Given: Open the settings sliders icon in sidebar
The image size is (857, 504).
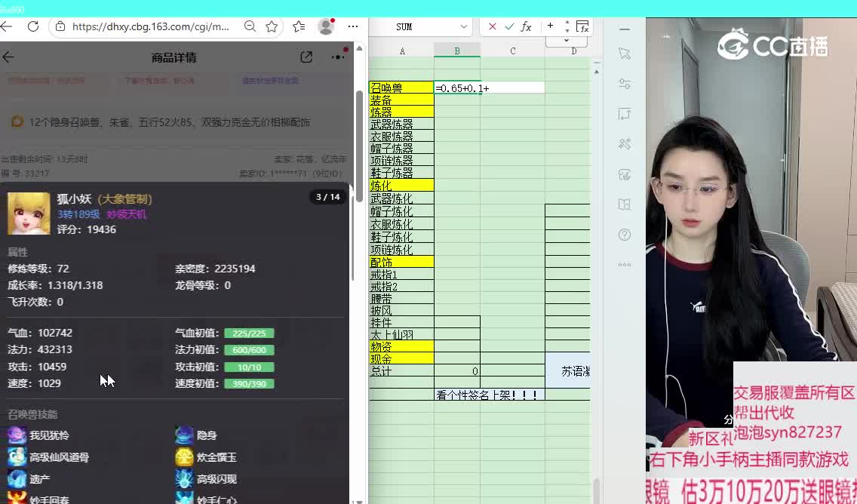Looking at the screenshot, I should 624,84.
